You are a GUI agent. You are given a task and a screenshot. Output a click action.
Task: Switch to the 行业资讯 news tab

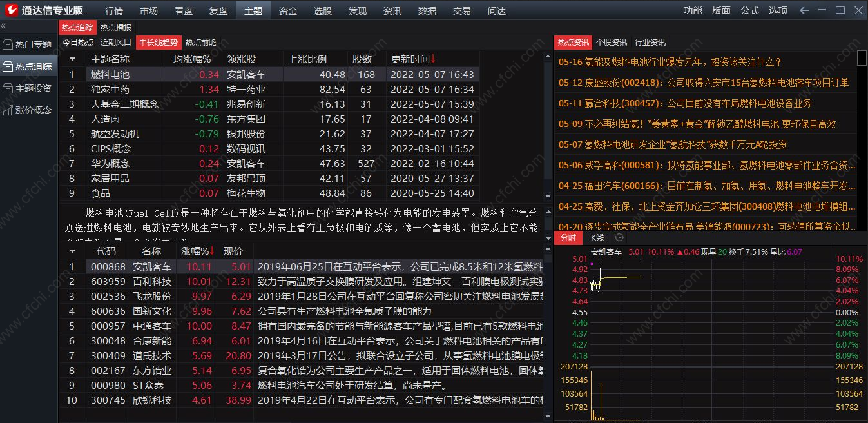click(x=650, y=42)
